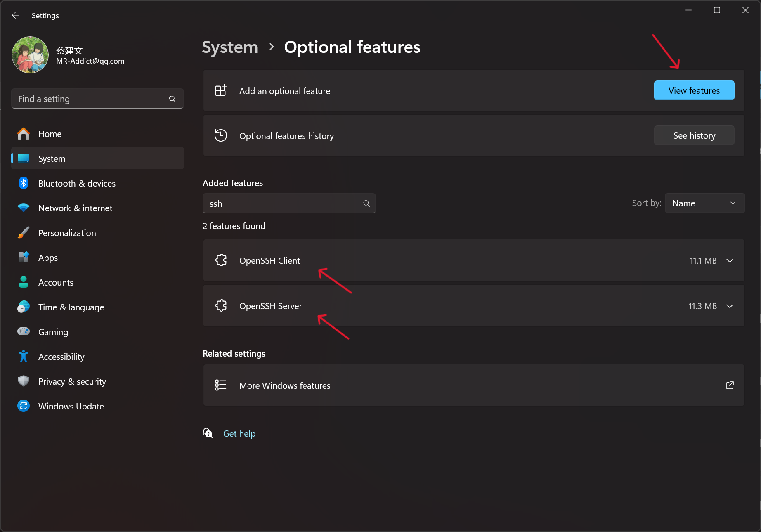761x532 pixels.
Task: Click the OpenSSH Server label
Action: (x=270, y=306)
